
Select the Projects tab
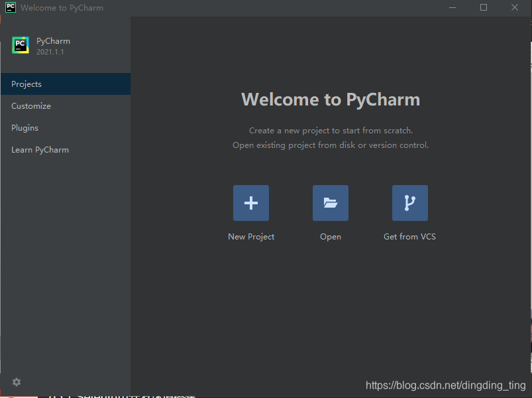tap(66, 84)
